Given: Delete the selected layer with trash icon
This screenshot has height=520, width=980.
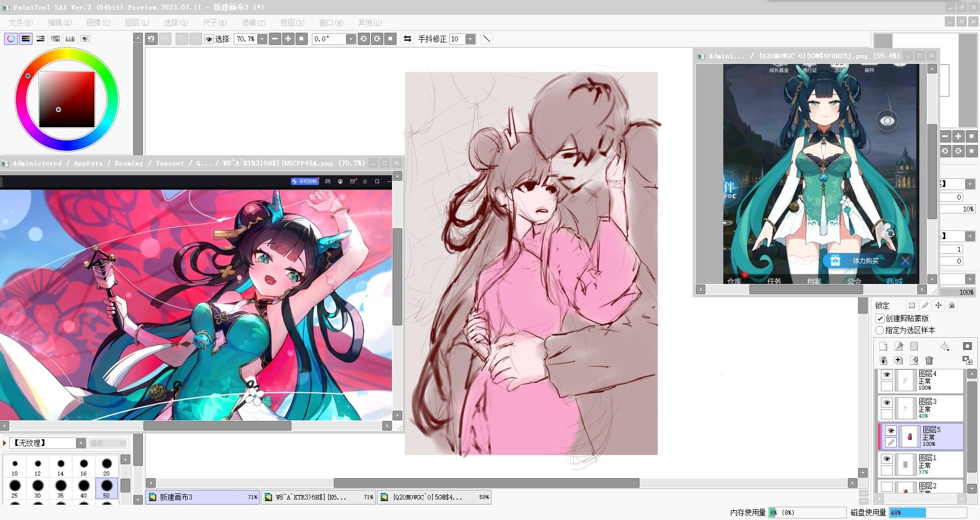Looking at the screenshot, I should (x=929, y=361).
